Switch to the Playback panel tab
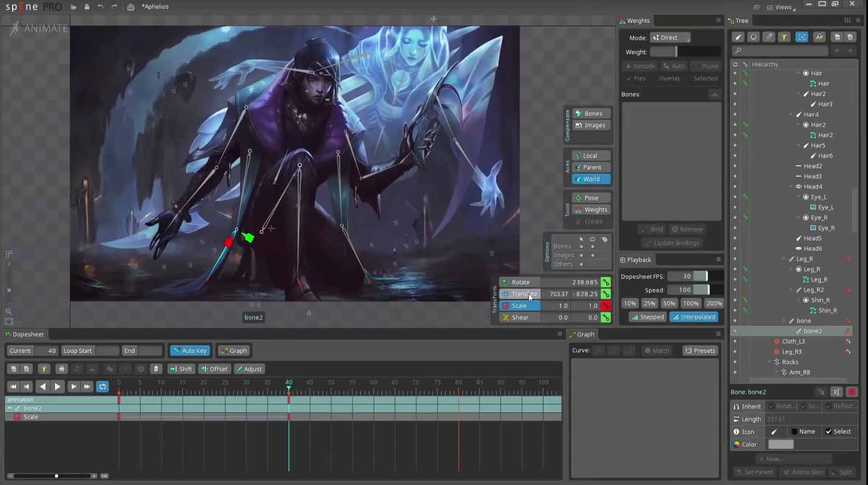The width and height of the screenshot is (868, 485). click(636, 260)
